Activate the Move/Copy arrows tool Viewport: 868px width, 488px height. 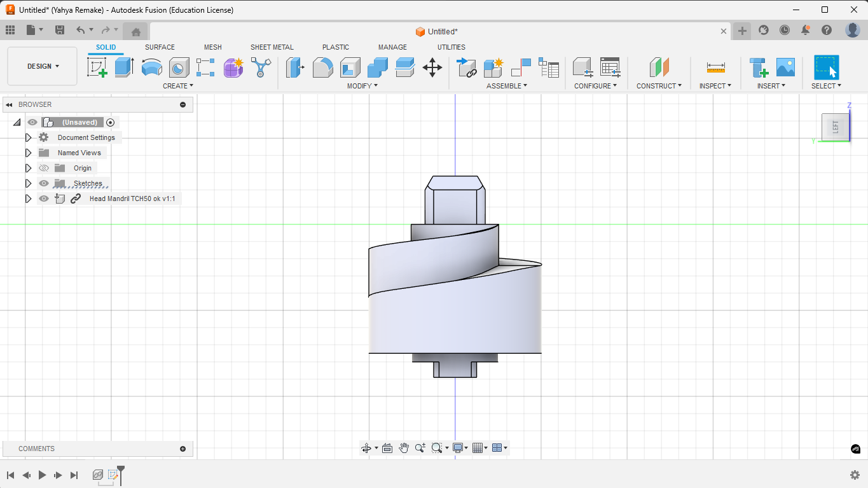(432, 67)
